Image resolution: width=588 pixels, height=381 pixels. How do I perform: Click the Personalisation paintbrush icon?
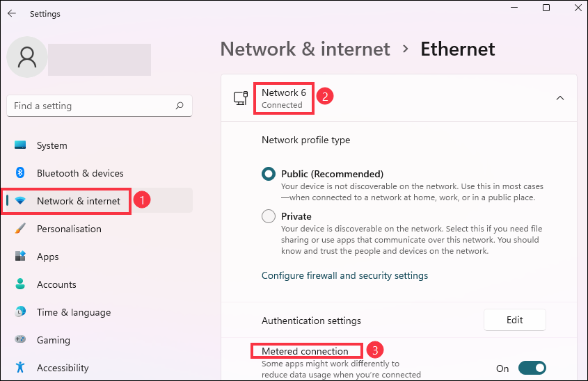point(20,229)
